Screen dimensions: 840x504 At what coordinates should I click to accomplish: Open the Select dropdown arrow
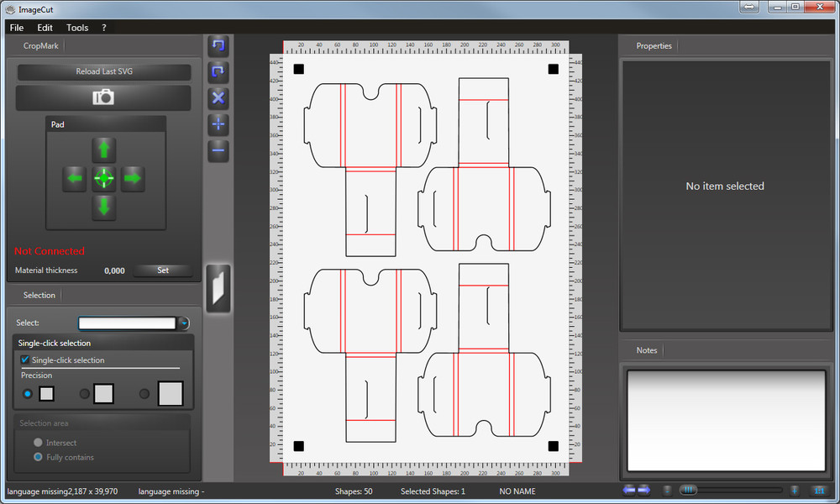(x=184, y=323)
